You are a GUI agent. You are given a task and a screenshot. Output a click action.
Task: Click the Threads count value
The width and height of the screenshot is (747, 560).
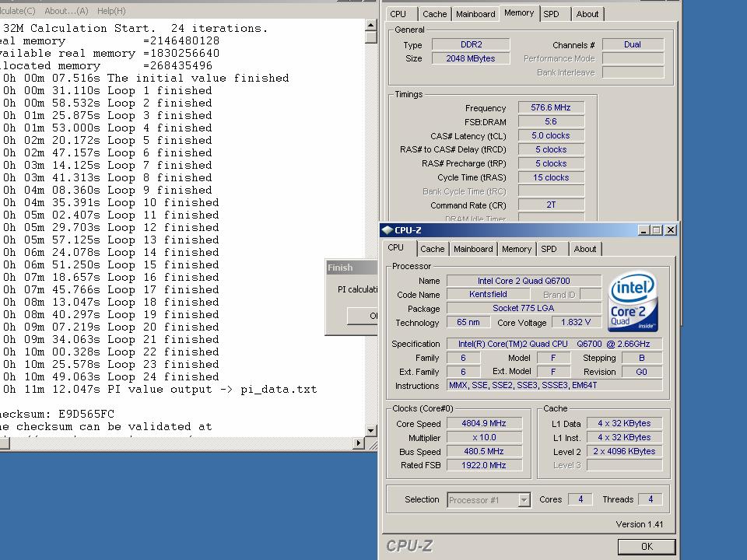[651, 499]
